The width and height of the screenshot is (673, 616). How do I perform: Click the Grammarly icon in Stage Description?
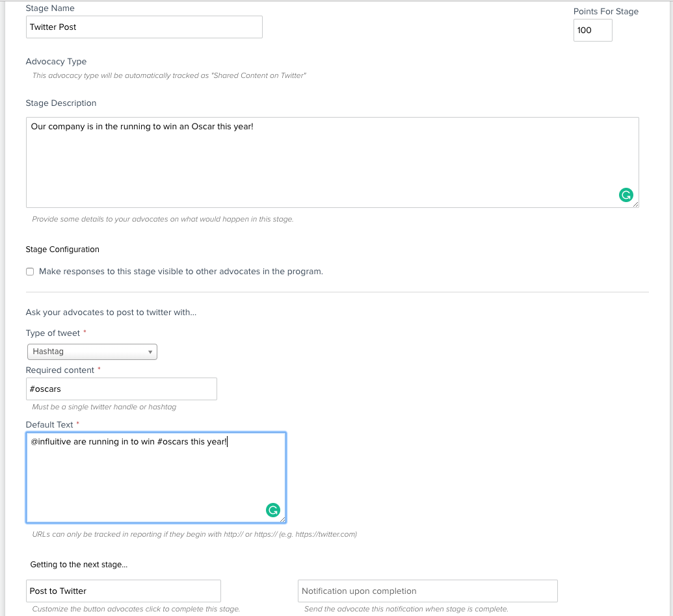pyautogui.click(x=626, y=195)
